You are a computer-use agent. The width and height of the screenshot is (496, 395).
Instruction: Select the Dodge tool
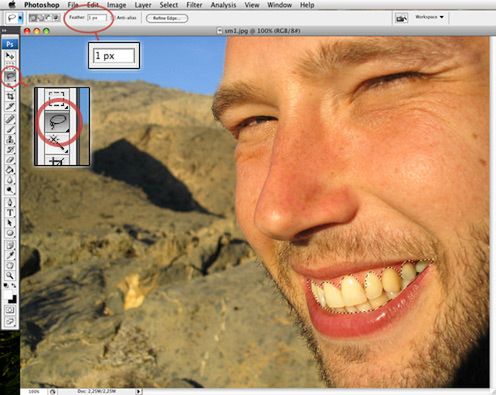point(10,190)
